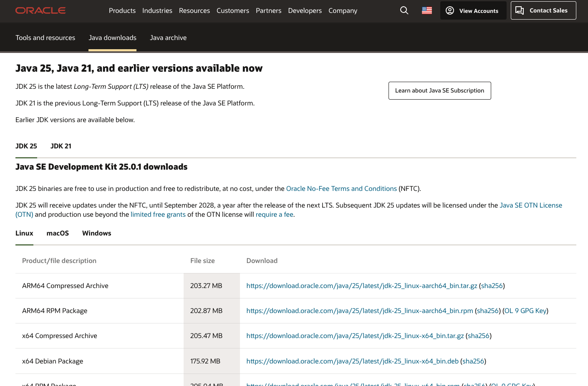
Task: Click Learn about Java SE Subscription
Action: [439, 90]
